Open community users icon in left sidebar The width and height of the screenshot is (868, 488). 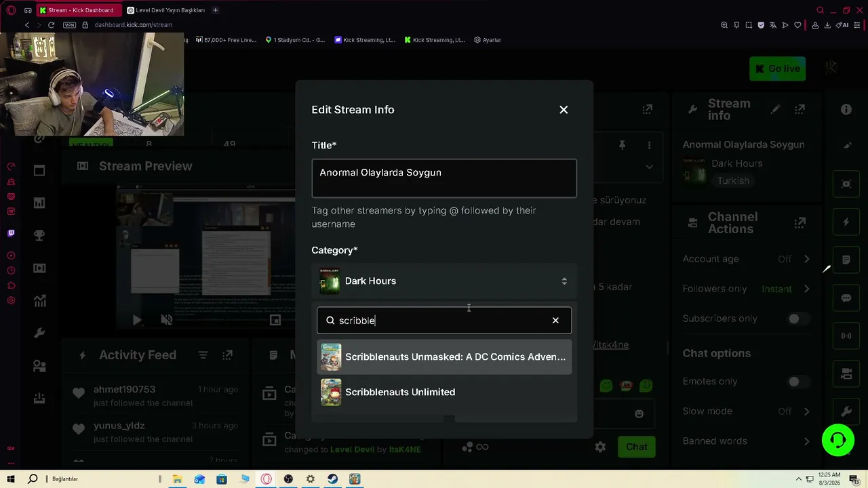point(39,365)
